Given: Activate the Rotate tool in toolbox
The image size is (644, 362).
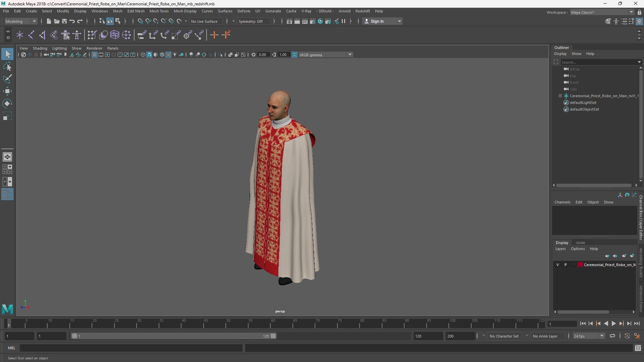Looking at the screenshot, I should [x=7, y=104].
